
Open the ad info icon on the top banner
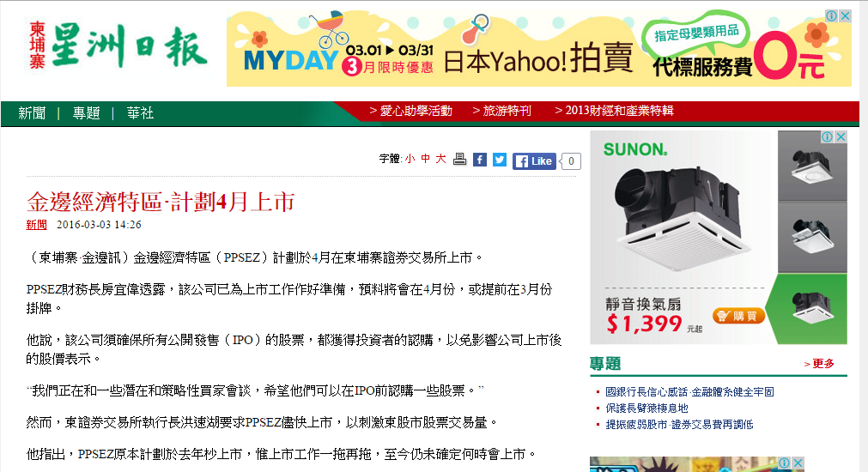(831, 16)
